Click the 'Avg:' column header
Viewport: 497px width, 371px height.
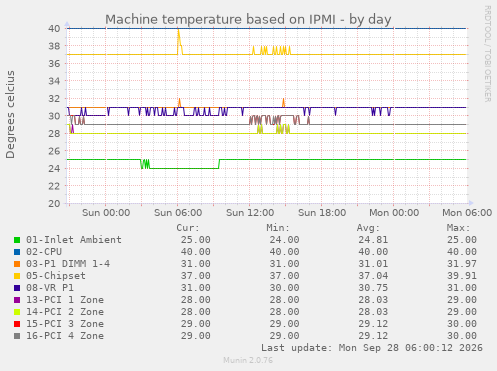pos(368,228)
